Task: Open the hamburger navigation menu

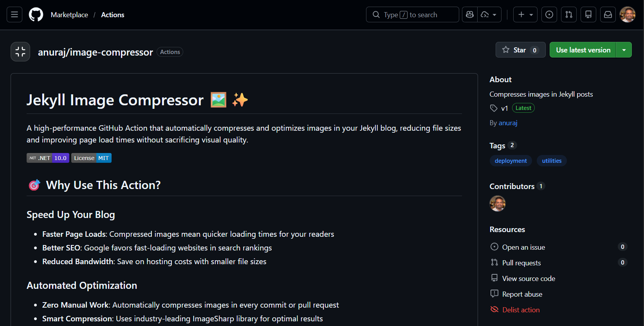Action: point(14,15)
